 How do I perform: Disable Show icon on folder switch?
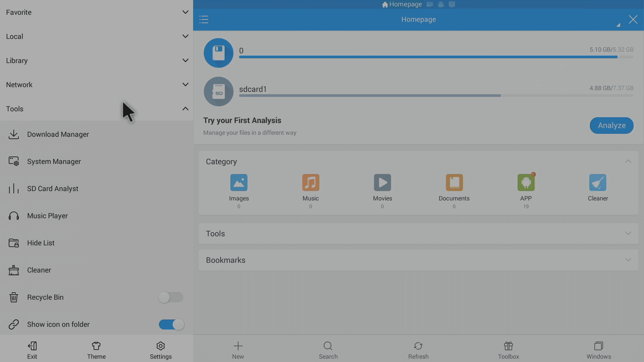(x=171, y=324)
